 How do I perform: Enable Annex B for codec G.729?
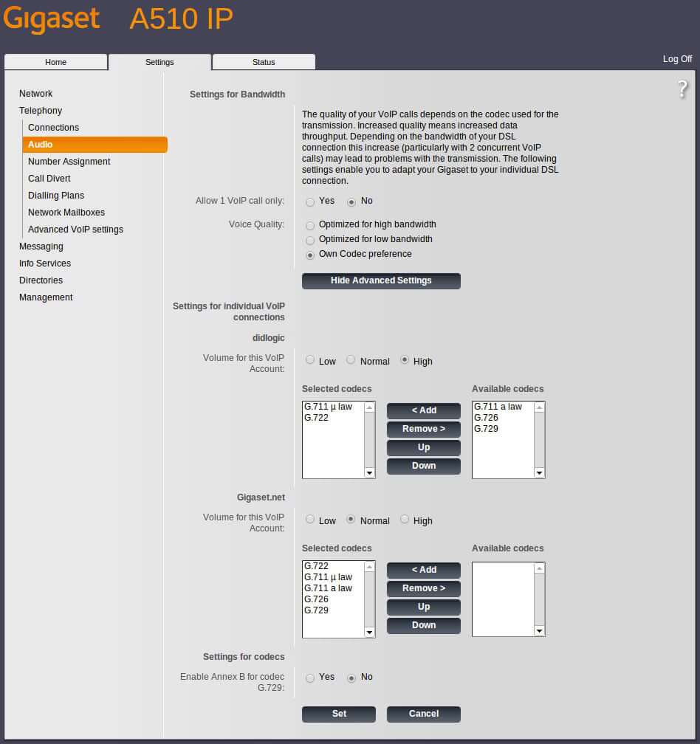click(310, 678)
